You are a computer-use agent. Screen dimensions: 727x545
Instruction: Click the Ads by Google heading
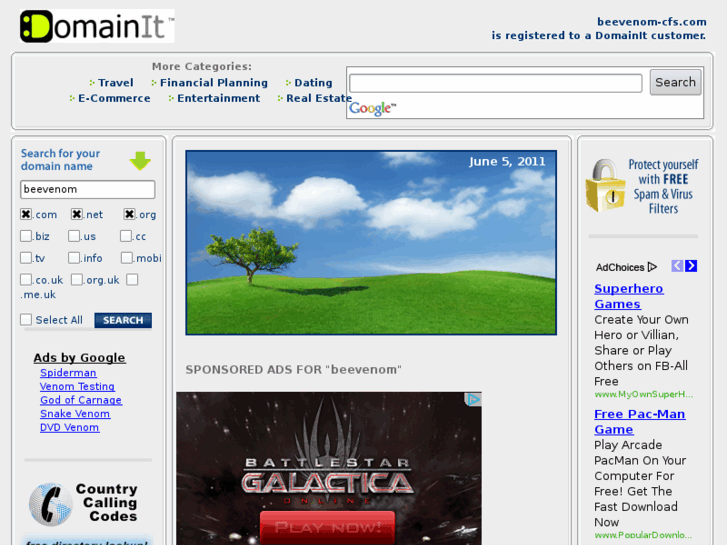click(79, 358)
